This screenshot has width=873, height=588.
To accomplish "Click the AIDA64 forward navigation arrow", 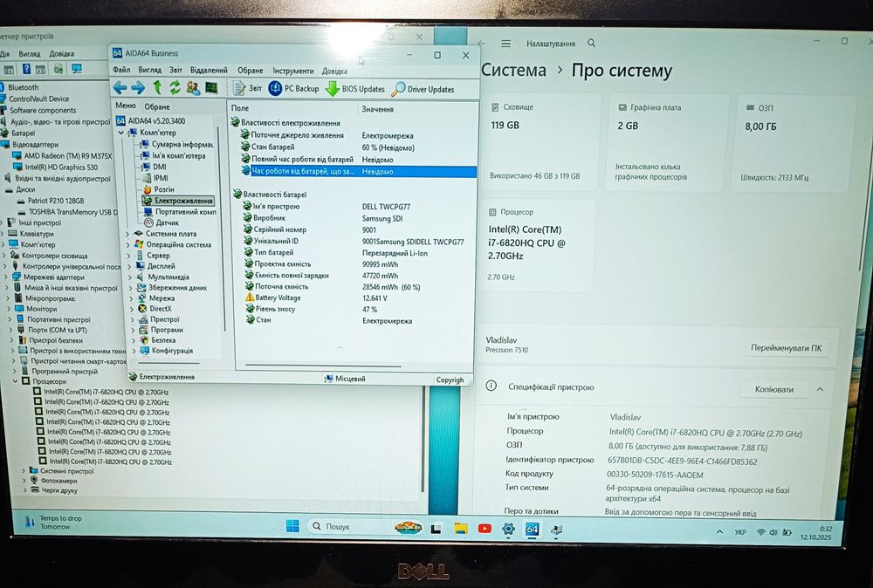I will pos(138,88).
